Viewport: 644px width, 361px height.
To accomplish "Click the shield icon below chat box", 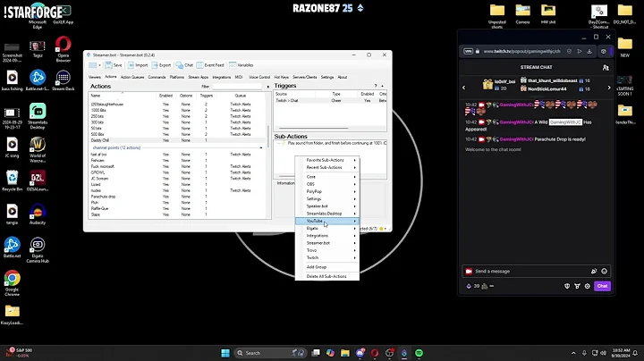I will pyautogui.click(x=567, y=286).
